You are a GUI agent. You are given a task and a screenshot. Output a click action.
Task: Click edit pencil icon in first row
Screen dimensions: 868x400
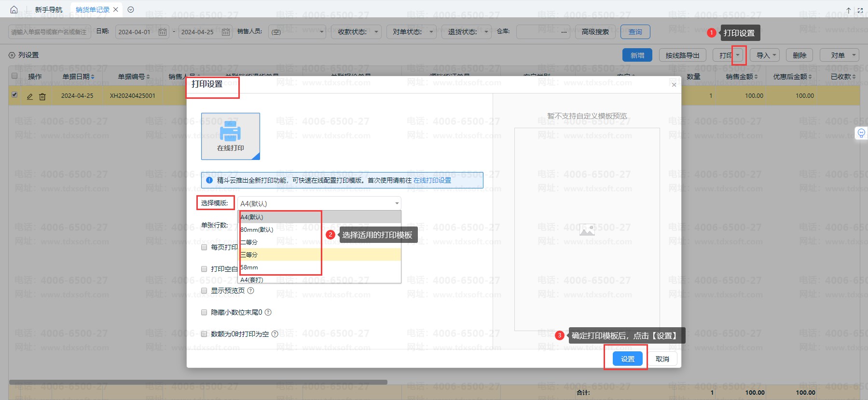[30, 96]
